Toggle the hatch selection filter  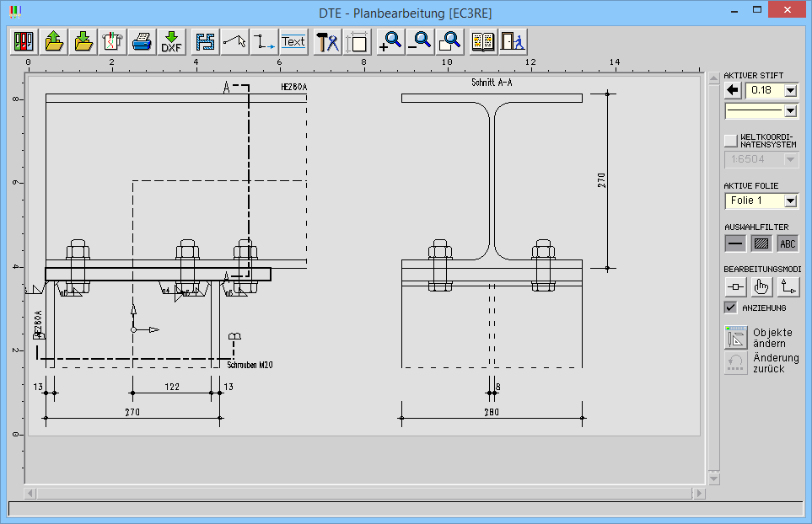(761, 243)
